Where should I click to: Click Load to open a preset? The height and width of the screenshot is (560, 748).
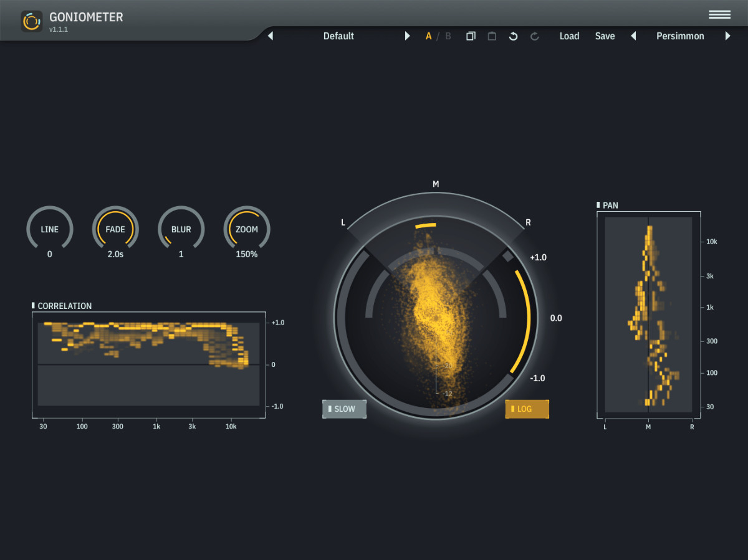569,36
